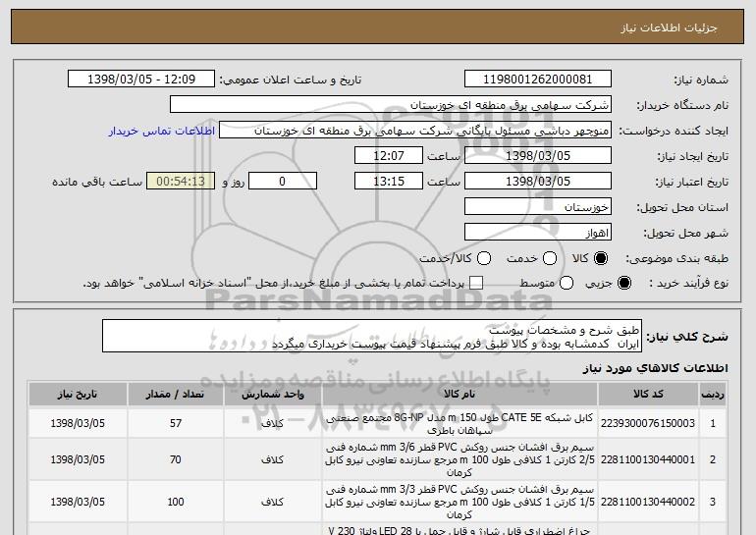Select the کالا/خدمت radio button
Screen dimensions: 756x535
484,258
